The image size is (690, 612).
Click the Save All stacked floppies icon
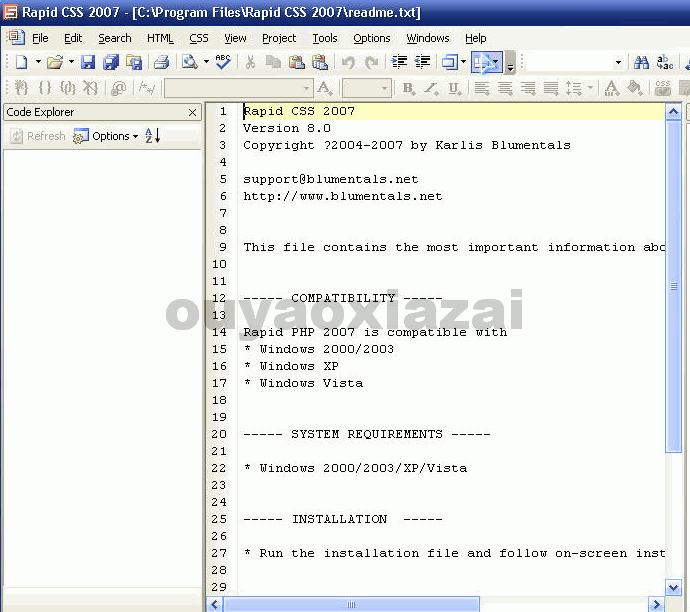point(111,62)
